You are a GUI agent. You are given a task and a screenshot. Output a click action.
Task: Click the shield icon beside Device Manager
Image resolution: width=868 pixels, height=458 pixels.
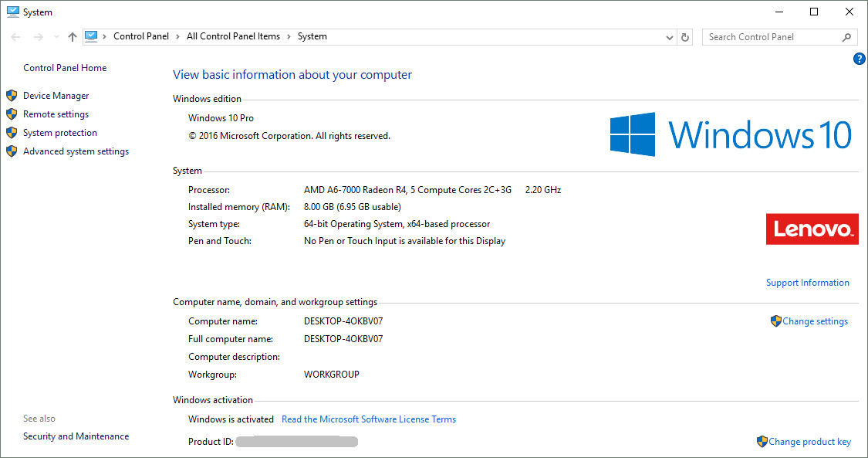tap(12, 95)
